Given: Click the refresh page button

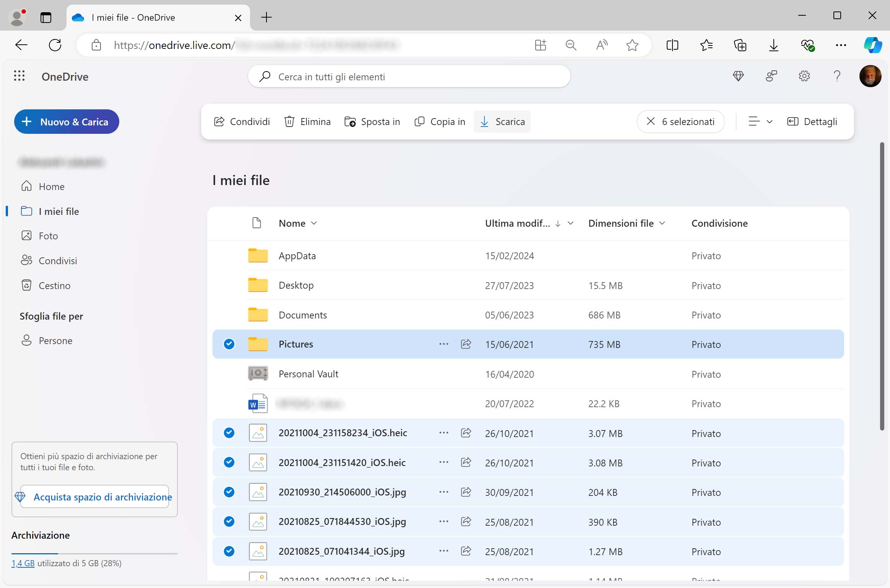Looking at the screenshot, I should tap(55, 45).
